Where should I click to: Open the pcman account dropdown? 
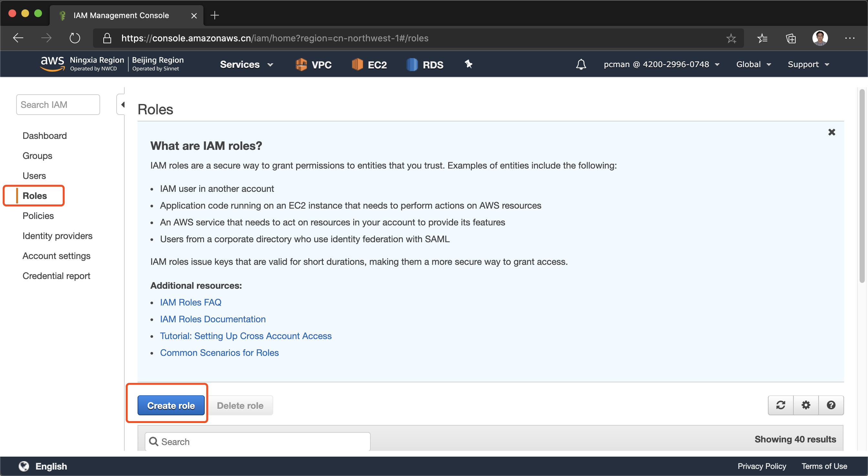(x=661, y=64)
